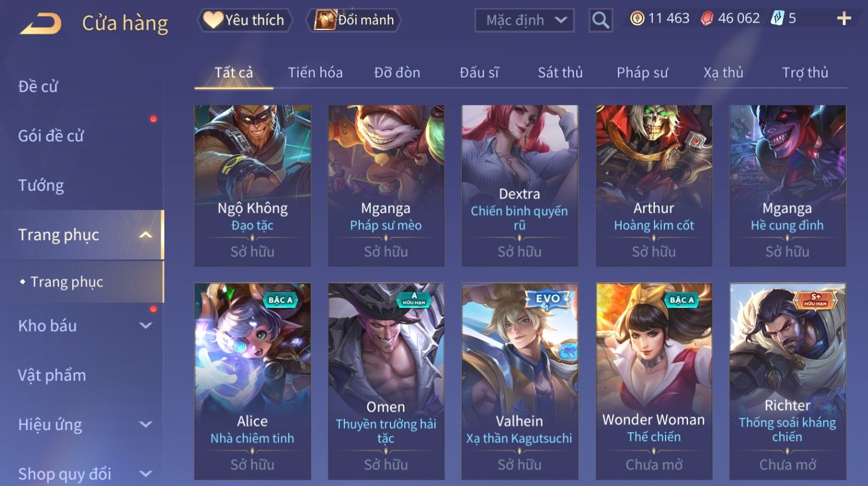The image size is (868, 486).
Task: Click the gold coin currency icon
Action: pyautogui.click(x=637, y=18)
